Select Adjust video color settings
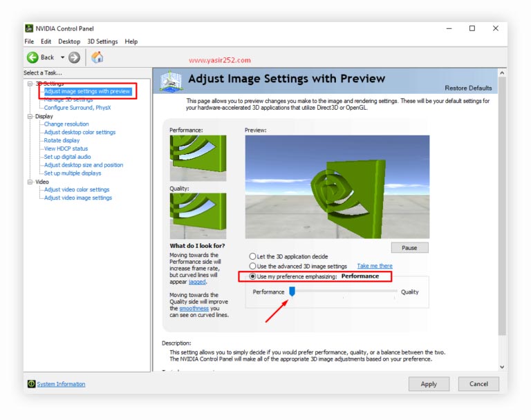The width and height of the screenshot is (531, 420). pos(77,189)
